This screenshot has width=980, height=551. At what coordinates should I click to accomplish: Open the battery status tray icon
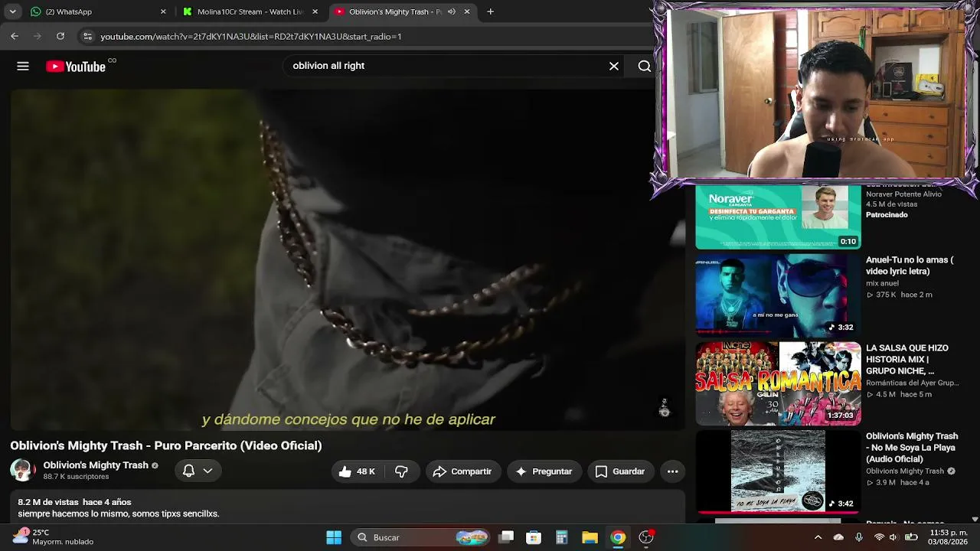coord(911,537)
